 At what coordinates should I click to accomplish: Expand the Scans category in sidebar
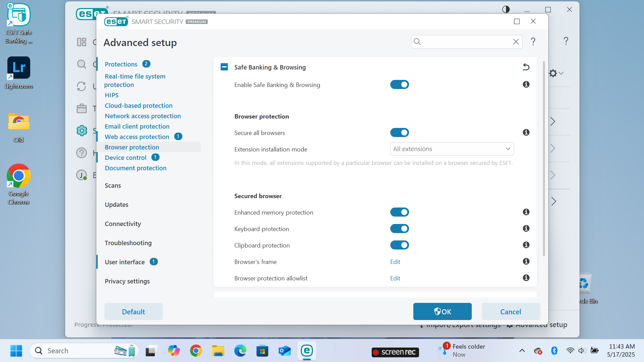coord(113,186)
